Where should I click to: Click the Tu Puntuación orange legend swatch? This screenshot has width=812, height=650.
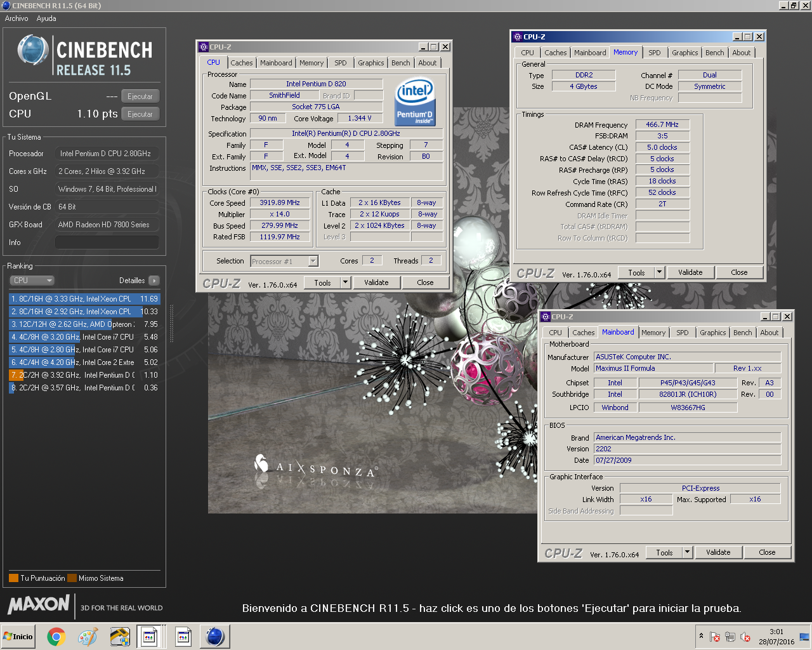point(13,578)
